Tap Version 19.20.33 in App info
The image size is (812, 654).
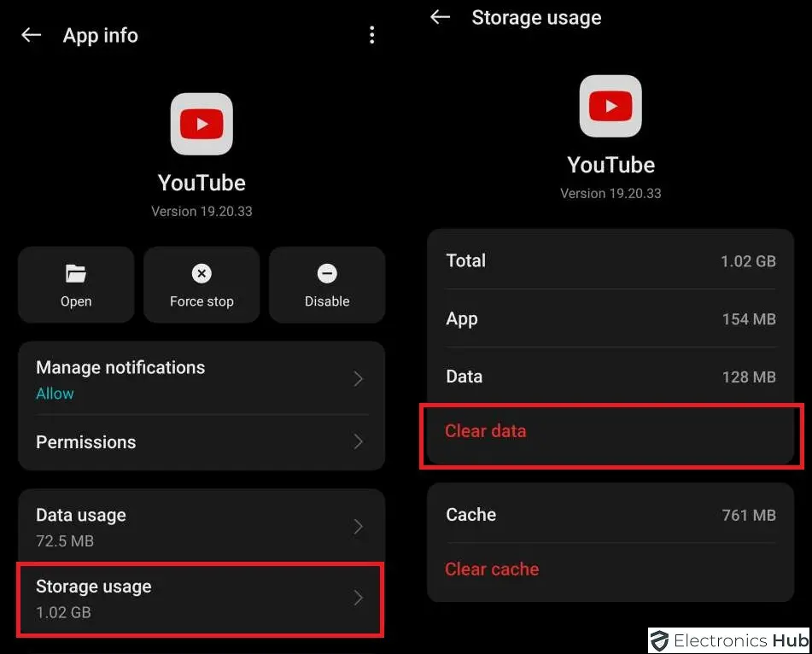202,211
